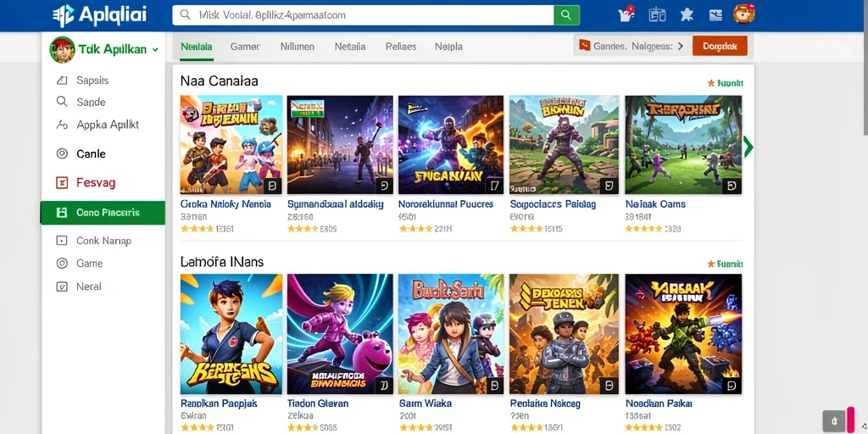This screenshot has width=868, height=434.
Task: Open the Norareklunnal Puucres title link
Action: 446,204
